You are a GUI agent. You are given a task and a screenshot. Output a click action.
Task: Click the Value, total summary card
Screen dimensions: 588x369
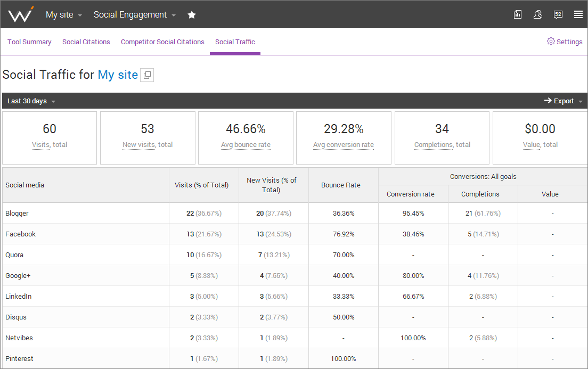pos(540,137)
